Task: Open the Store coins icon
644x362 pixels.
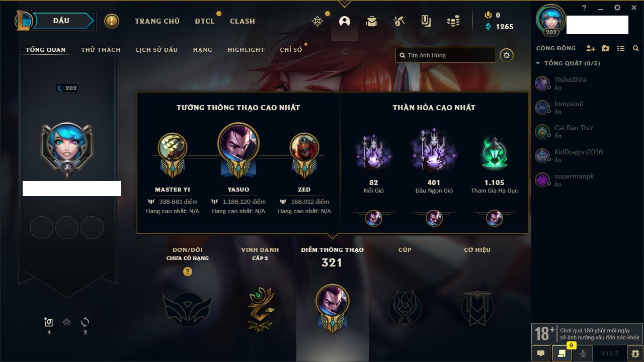Action: pyautogui.click(x=453, y=21)
